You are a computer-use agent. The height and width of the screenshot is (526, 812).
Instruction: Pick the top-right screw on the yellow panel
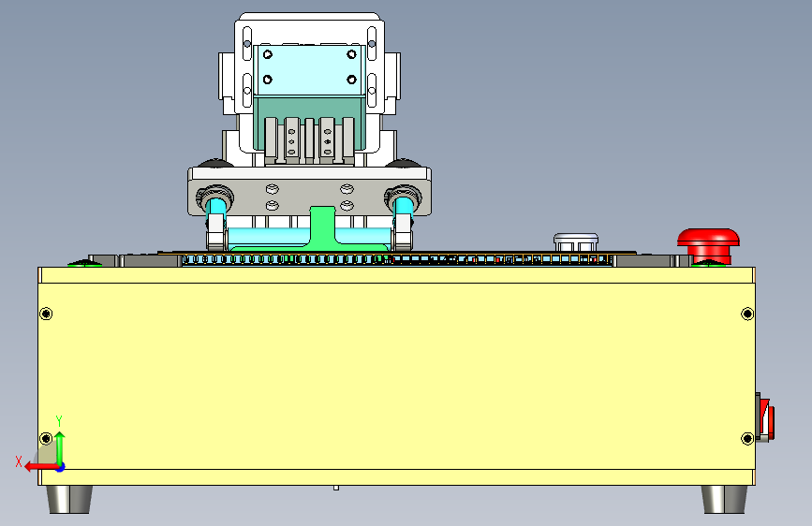747,314
